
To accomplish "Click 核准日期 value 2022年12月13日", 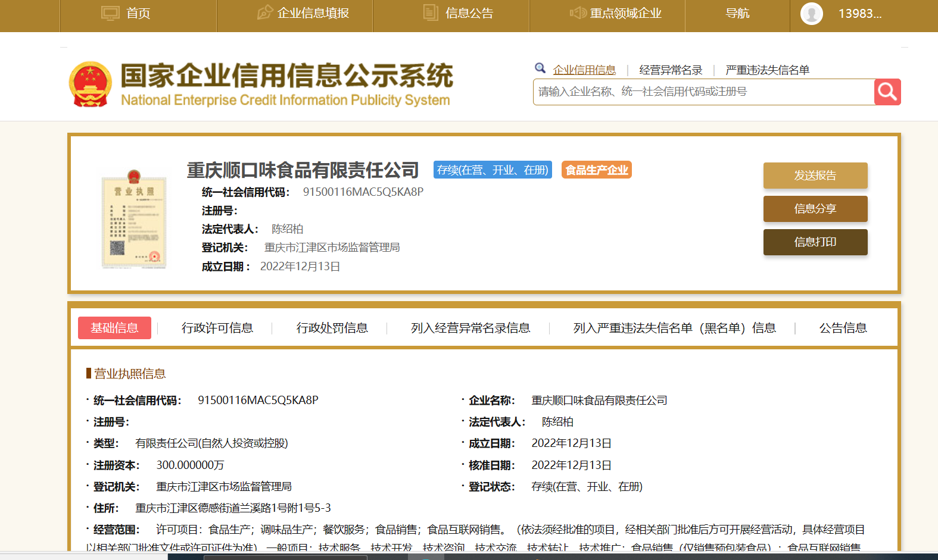I will coord(572,465).
